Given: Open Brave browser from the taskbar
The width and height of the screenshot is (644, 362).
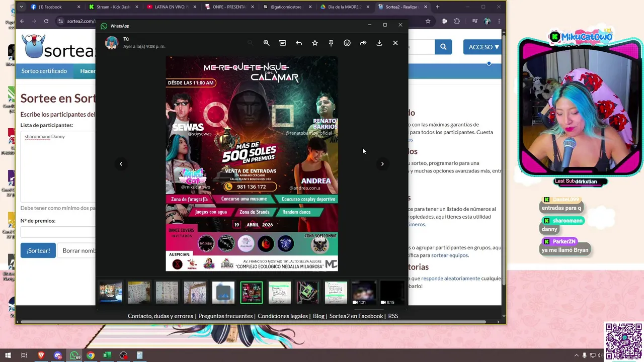Looking at the screenshot, I should [x=41, y=355].
